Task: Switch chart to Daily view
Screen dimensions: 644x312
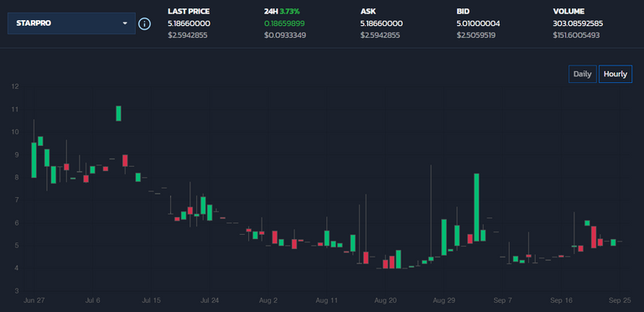Action: (583, 75)
